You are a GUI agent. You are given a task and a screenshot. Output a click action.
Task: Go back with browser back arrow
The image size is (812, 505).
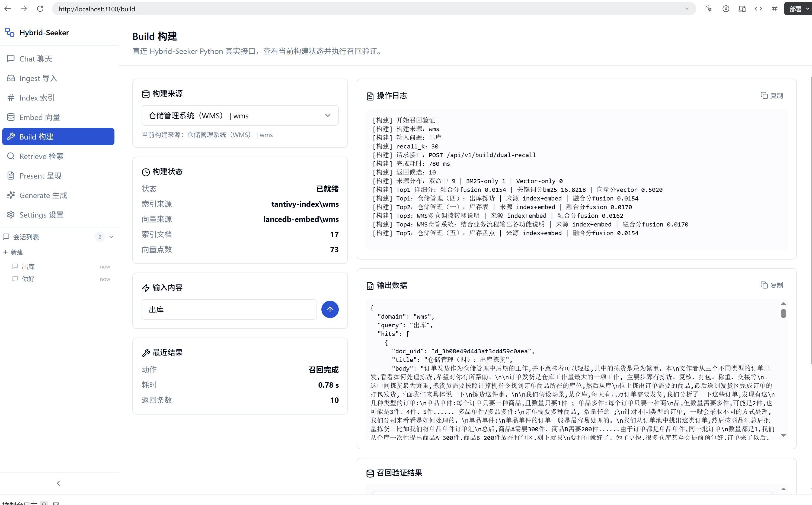click(x=8, y=9)
